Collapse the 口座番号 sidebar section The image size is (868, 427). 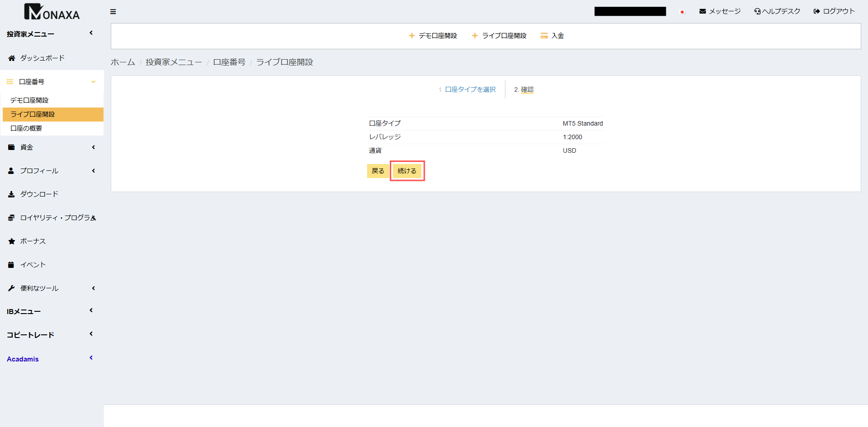[x=93, y=82]
